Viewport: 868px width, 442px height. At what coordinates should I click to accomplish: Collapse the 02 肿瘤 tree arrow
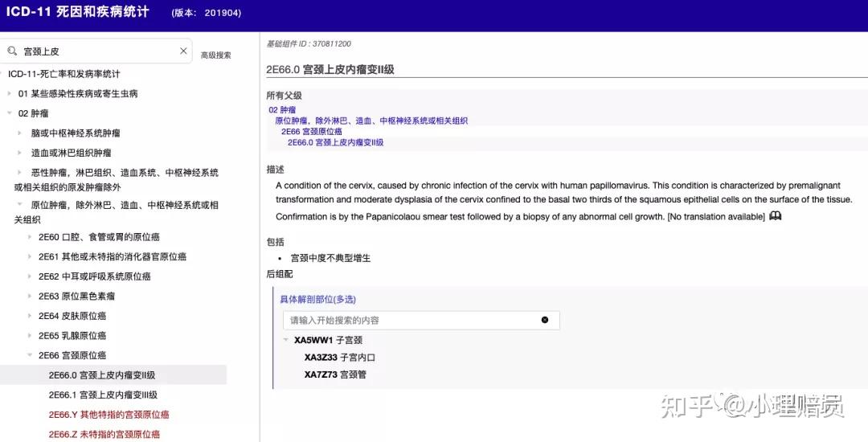tap(9, 113)
